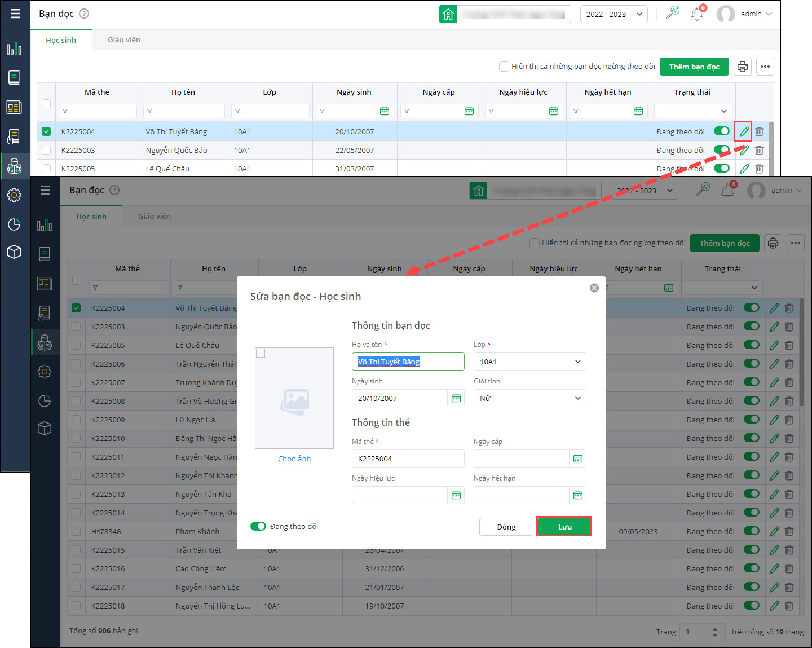Click the green home icon in undimmed header
This screenshot has height=648, width=812.
coord(448,14)
